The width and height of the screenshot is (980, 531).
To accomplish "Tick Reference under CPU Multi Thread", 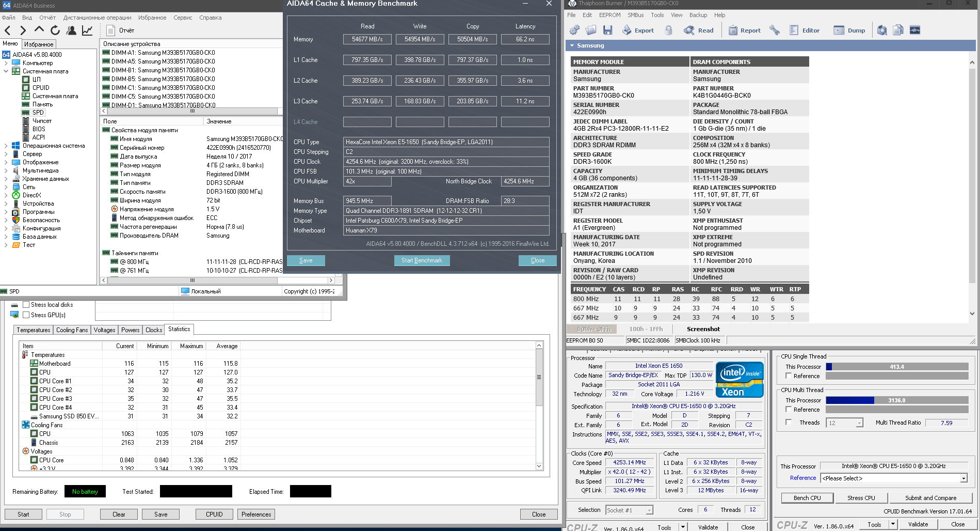I will pos(789,410).
